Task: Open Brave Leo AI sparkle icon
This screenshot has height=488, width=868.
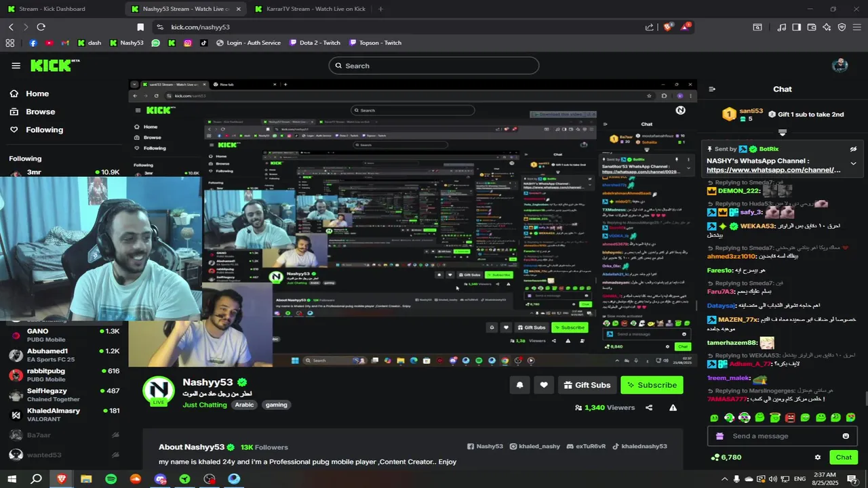Action: [827, 27]
